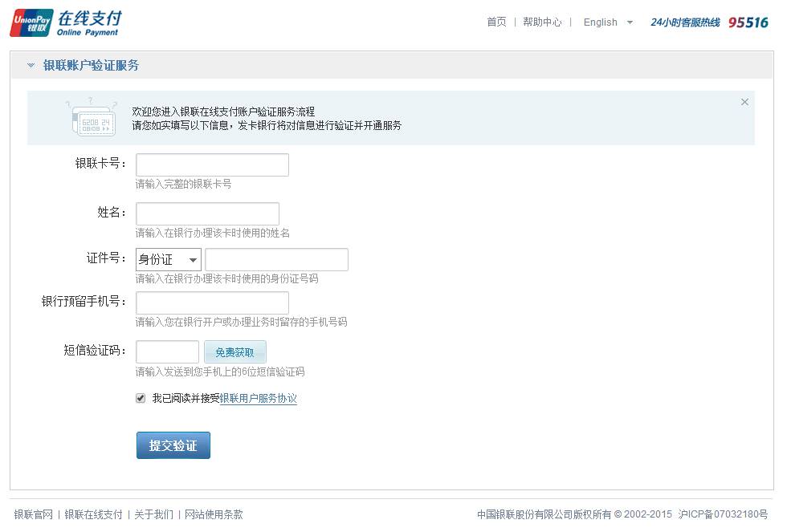This screenshot has height=532, width=787.
Task: Open the 银联用户服务协议 link
Action: pyautogui.click(x=258, y=399)
